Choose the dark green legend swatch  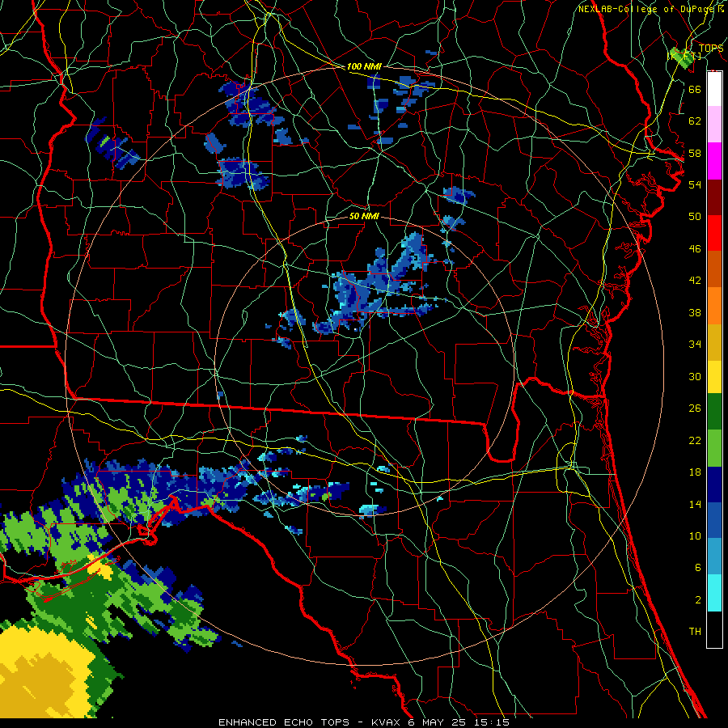pos(714,412)
